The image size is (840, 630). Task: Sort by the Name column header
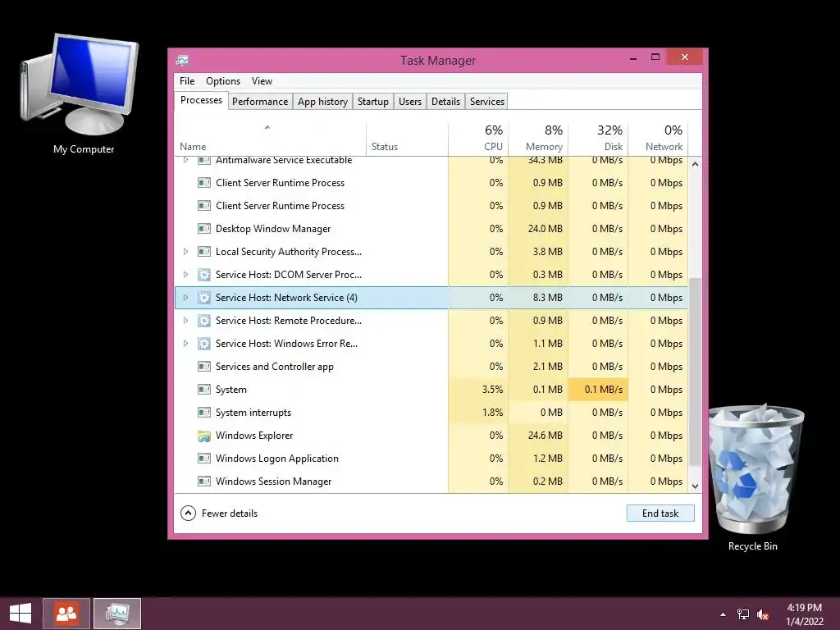(271, 138)
